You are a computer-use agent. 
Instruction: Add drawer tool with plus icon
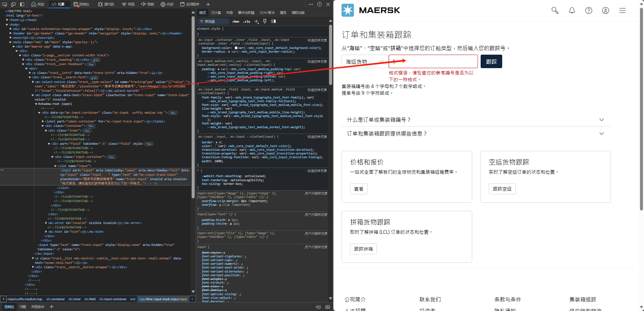(x=52, y=307)
